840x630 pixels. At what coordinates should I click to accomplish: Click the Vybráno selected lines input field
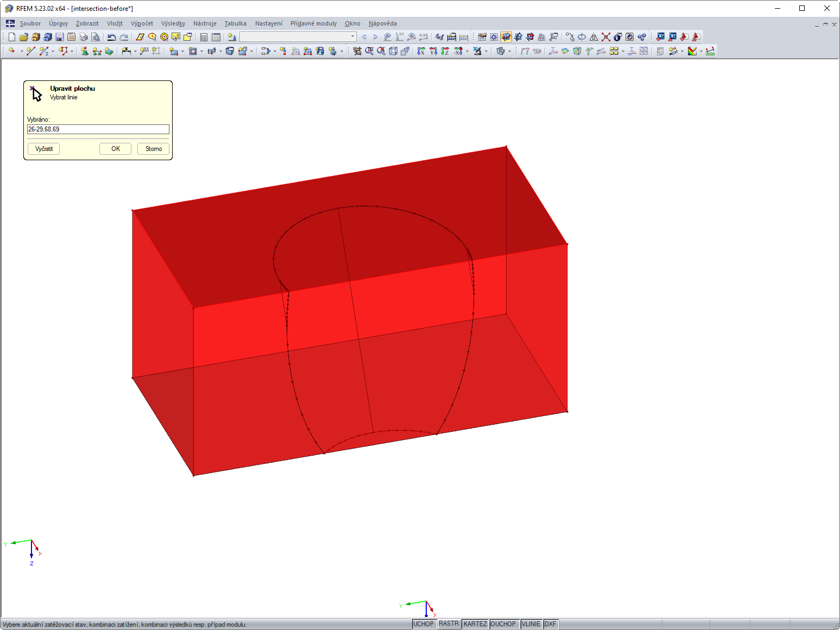[x=98, y=129]
